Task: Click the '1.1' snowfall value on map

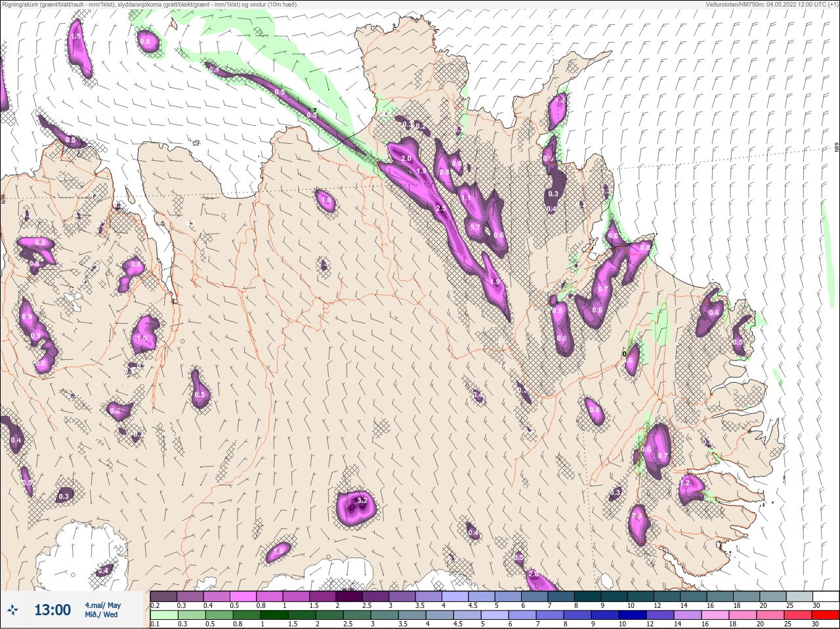Action: pyautogui.click(x=466, y=198)
